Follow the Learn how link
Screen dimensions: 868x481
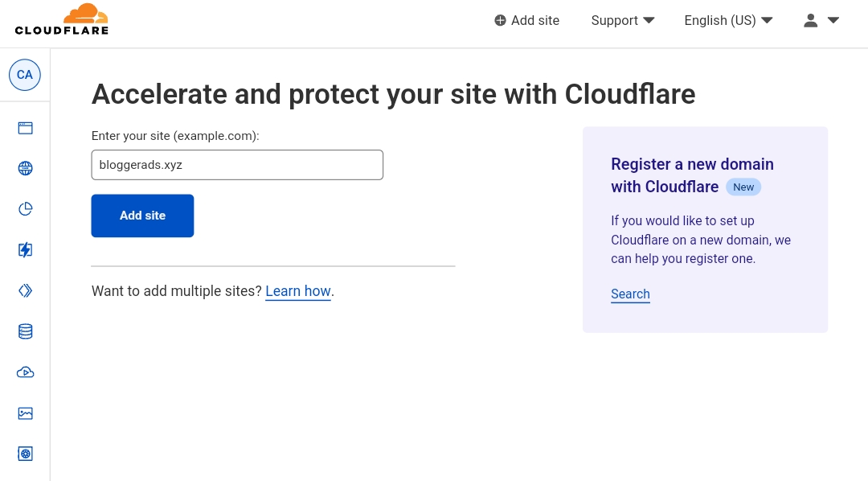(x=298, y=291)
